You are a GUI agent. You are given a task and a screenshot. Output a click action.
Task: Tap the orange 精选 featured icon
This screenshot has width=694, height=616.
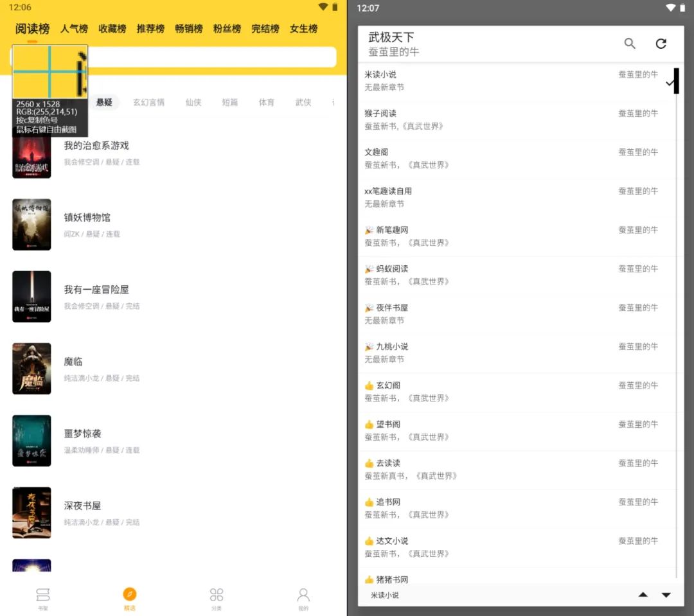point(130,597)
